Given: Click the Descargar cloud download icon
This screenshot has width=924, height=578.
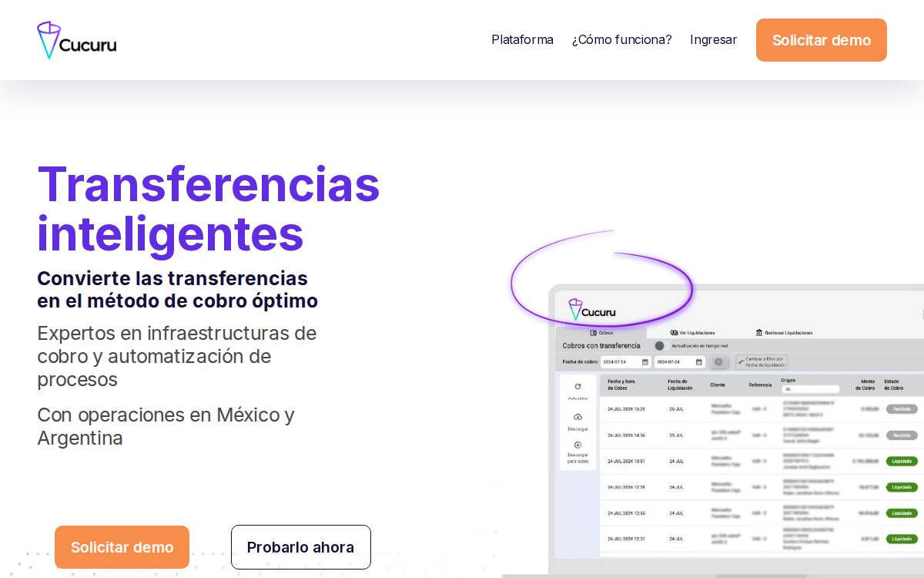Looking at the screenshot, I should tap(577, 417).
